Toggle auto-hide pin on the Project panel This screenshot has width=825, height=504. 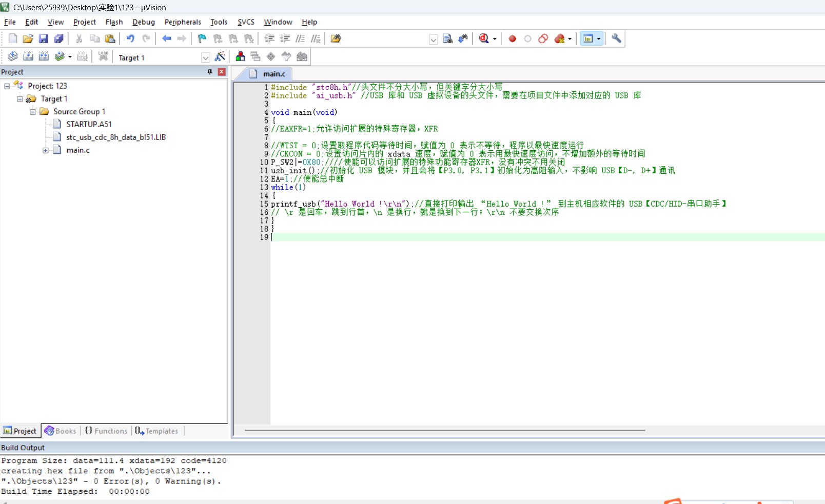210,72
